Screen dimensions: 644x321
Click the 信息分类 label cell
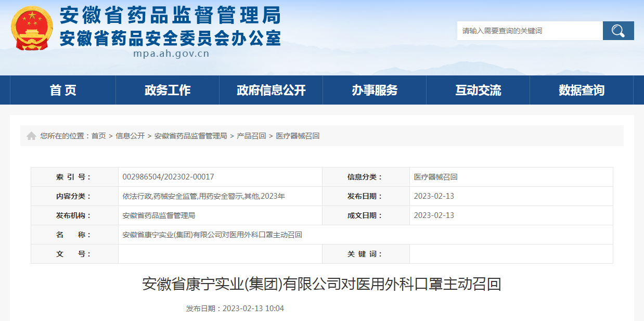366,177
